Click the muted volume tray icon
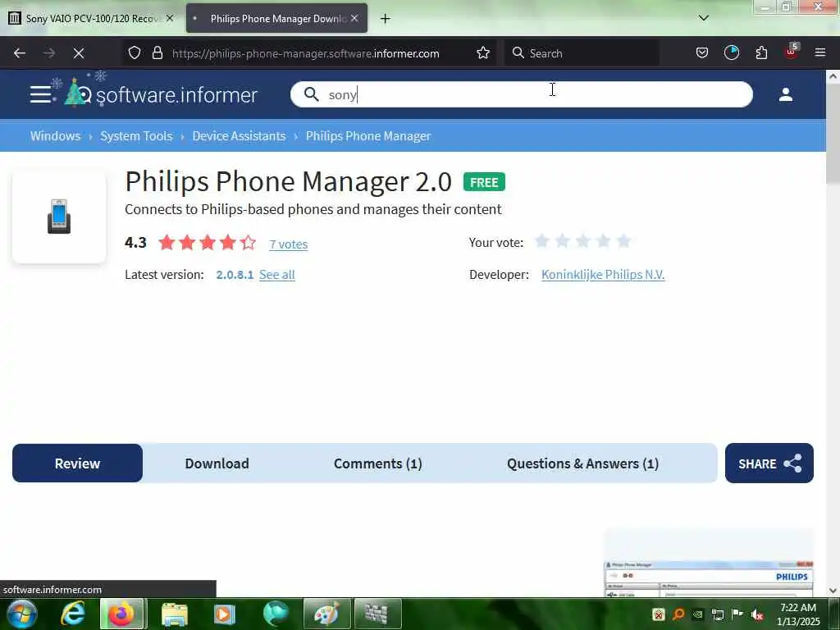This screenshot has width=840, height=630. point(757,615)
